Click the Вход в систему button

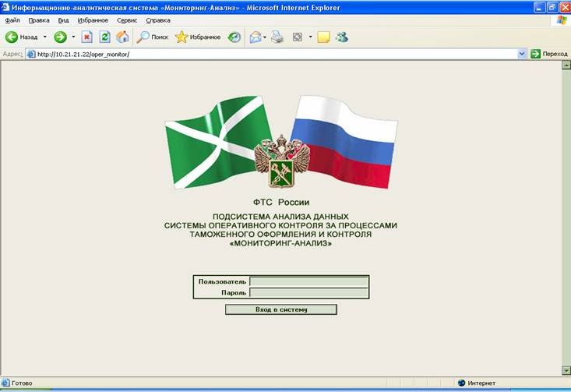(x=281, y=309)
